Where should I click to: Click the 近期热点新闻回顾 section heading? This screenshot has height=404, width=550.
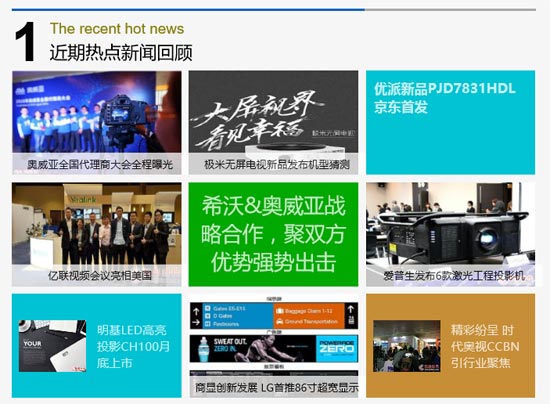click(121, 53)
